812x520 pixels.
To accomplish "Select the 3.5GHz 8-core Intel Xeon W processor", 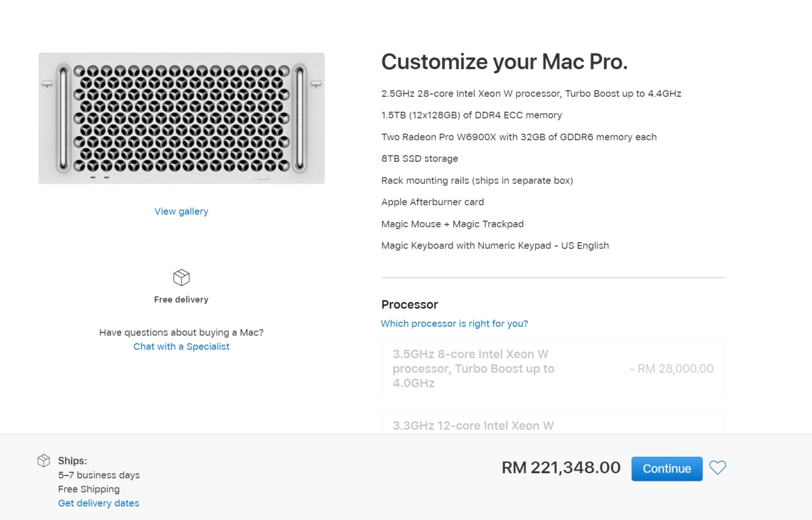I will 553,368.
